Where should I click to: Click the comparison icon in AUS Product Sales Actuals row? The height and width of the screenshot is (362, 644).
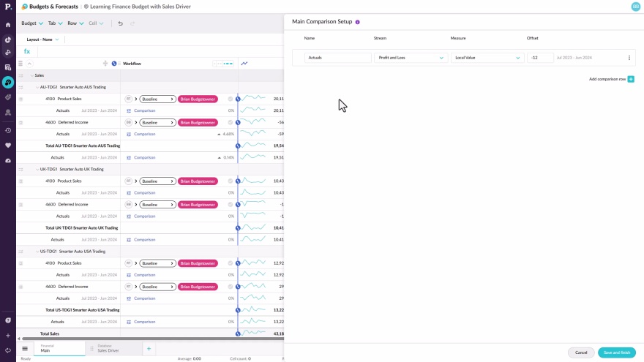pyautogui.click(x=129, y=110)
